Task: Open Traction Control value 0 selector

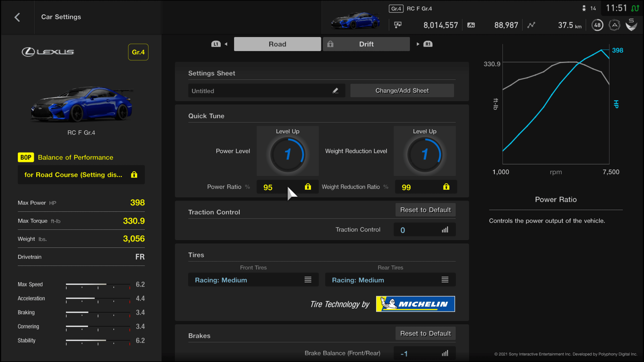Action: click(424, 230)
